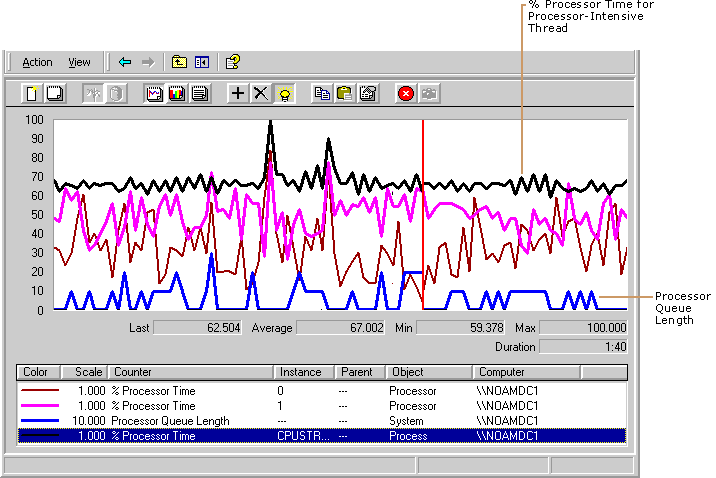This screenshot has width=716, height=478.
Task: Click the New Counter Set icon
Action: pyautogui.click(x=33, y=94)
